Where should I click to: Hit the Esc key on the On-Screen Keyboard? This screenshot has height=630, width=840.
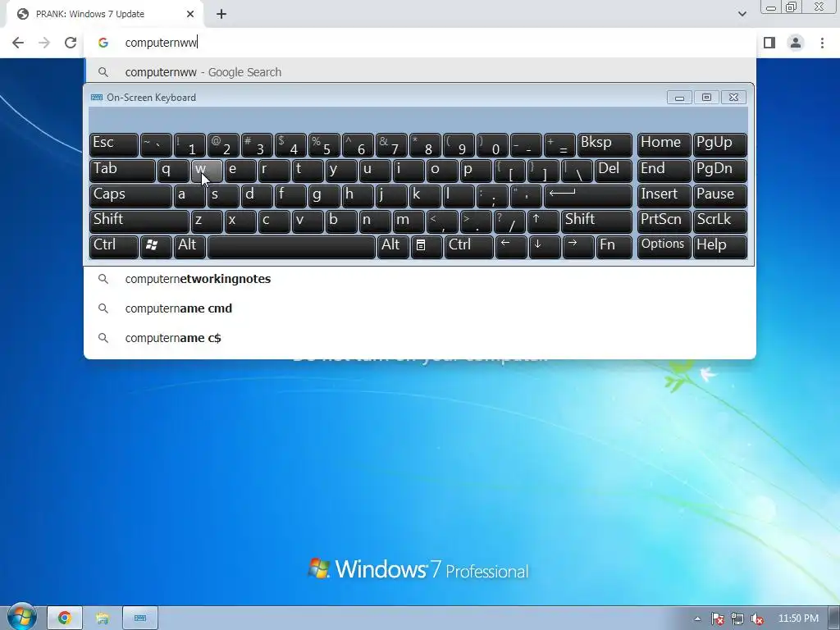click(113, 144)
